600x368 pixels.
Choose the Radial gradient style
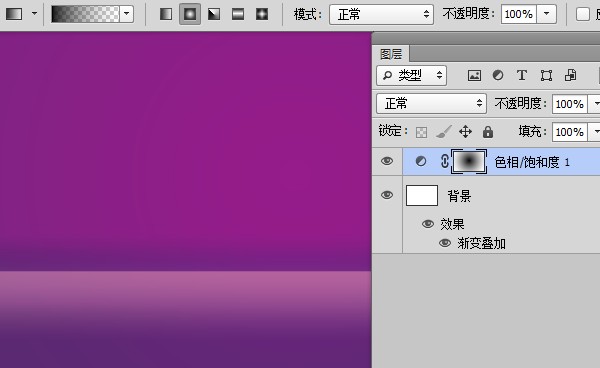(x=190, y=14)
